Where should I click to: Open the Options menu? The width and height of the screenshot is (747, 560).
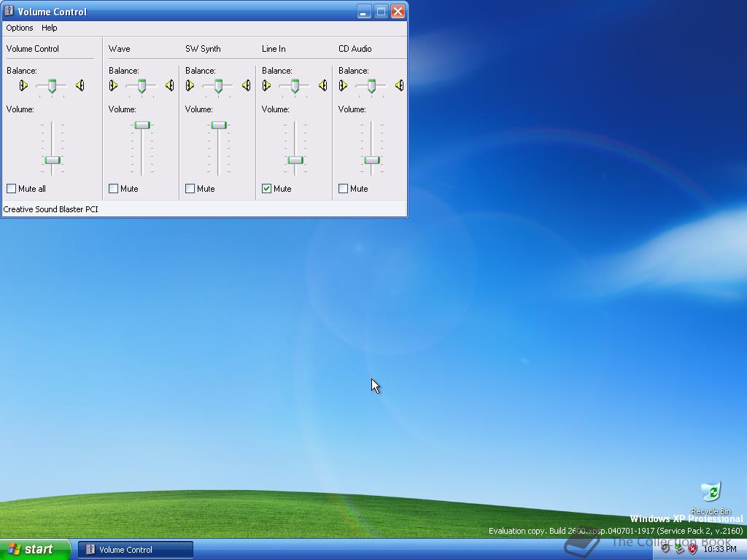pyautogui.click(x=20, y=28)
